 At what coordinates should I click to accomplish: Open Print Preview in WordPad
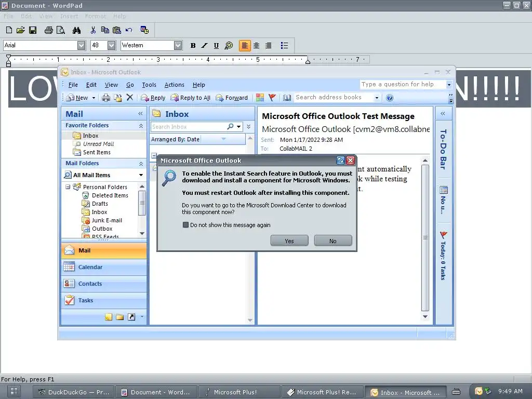[x=60, y=30]
